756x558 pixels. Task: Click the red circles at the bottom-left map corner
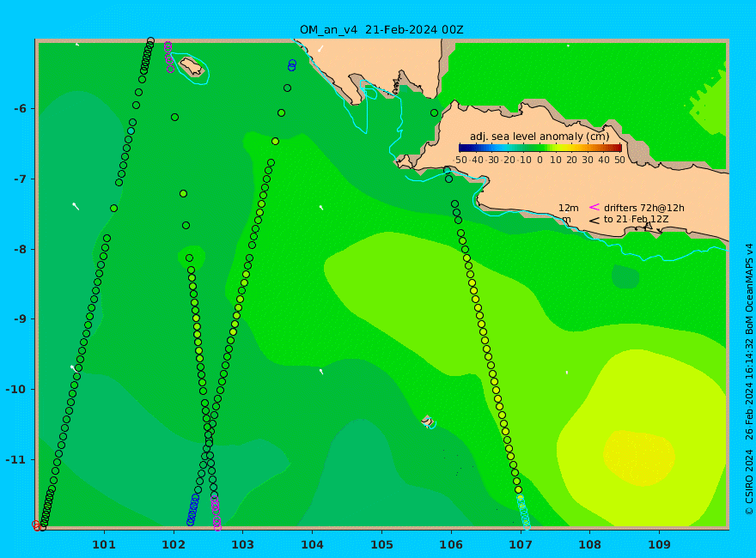click(36, 525)
